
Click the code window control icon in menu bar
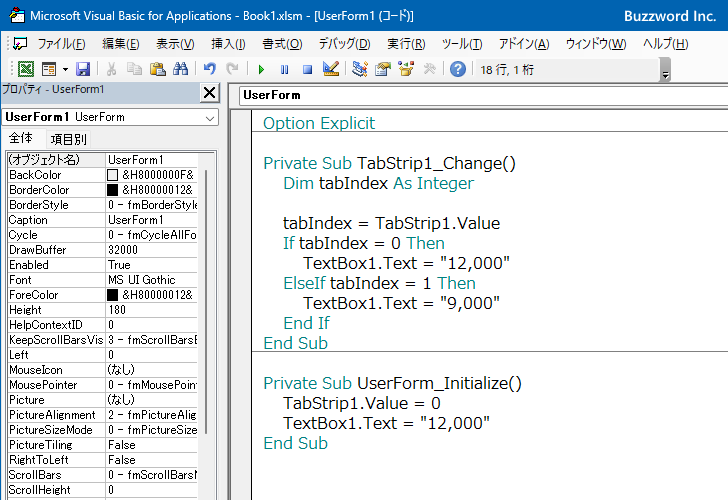tap(20, 44)
